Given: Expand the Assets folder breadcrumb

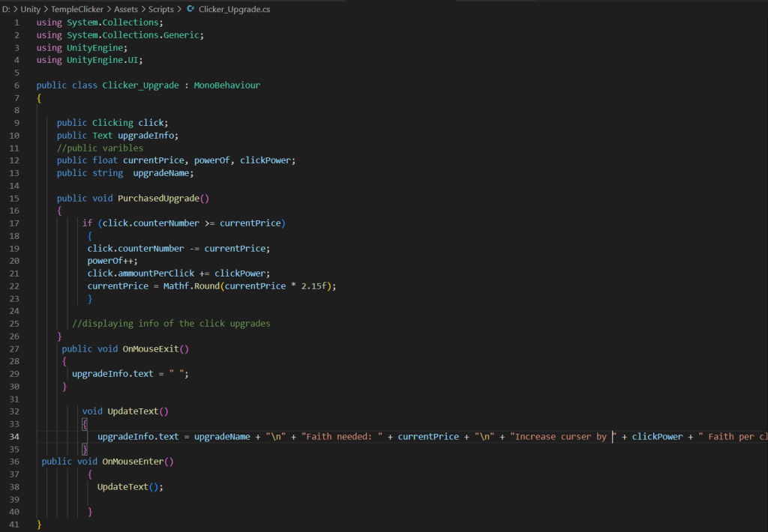Looking at the screenshot, I should point(125,9).
